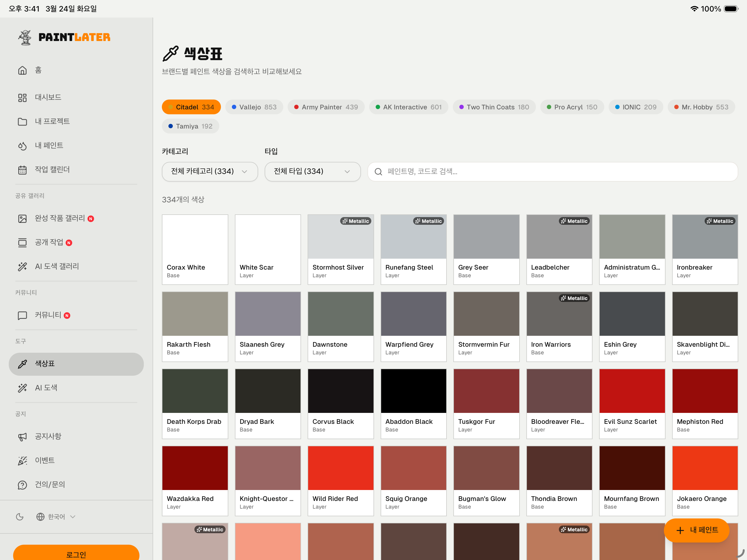
Task: Click the image icon for 완성 작품 갤러리
Action: pos(22,218)
